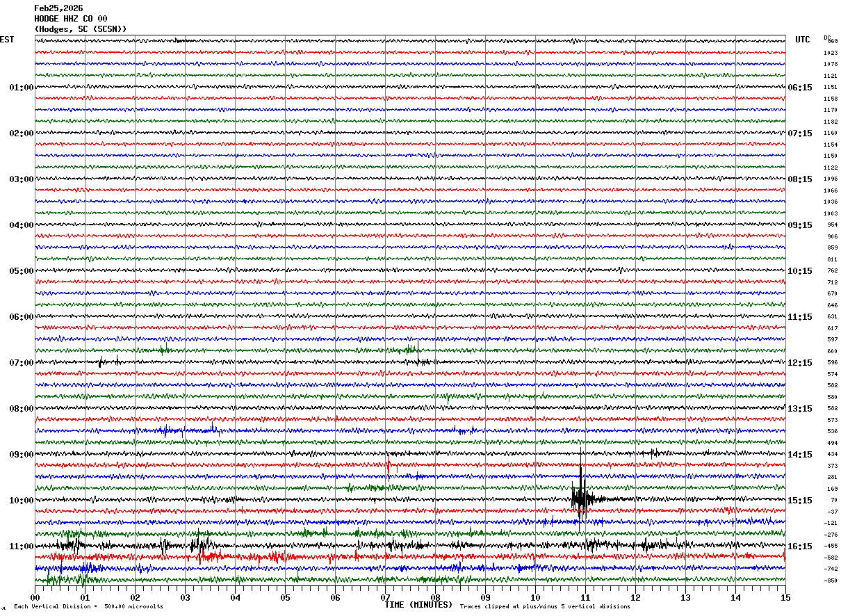841x616 pixels.
Task: Click the 09:15 UTC time label
Action: tap(800, 225)
